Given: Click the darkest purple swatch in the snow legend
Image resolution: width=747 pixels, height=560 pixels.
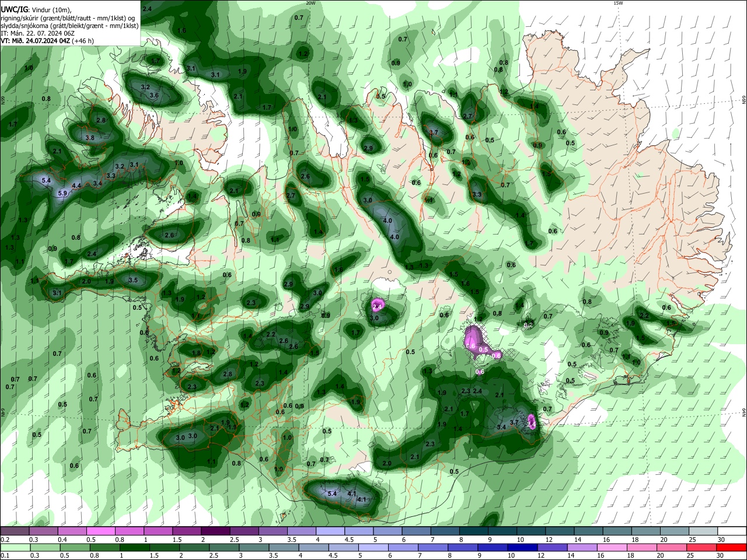Looking at the screenshot, I should tap(215, 531).
